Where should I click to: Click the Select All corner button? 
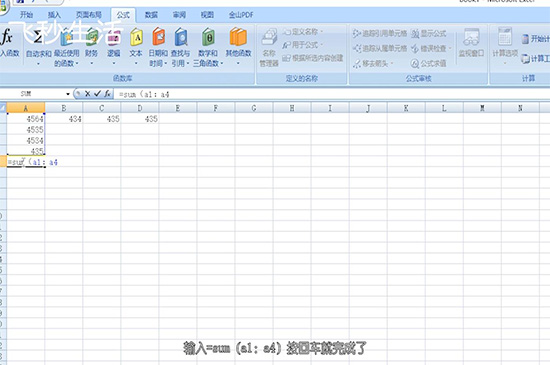point(3,108)
